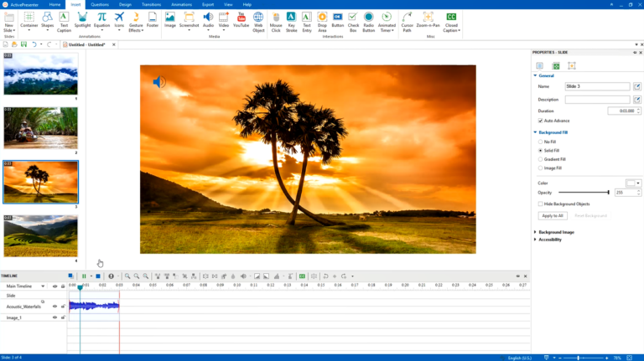This screenshot has height=361, width=644.
Task: Open the background Color dropdown arrow
Action: point(638,183)
